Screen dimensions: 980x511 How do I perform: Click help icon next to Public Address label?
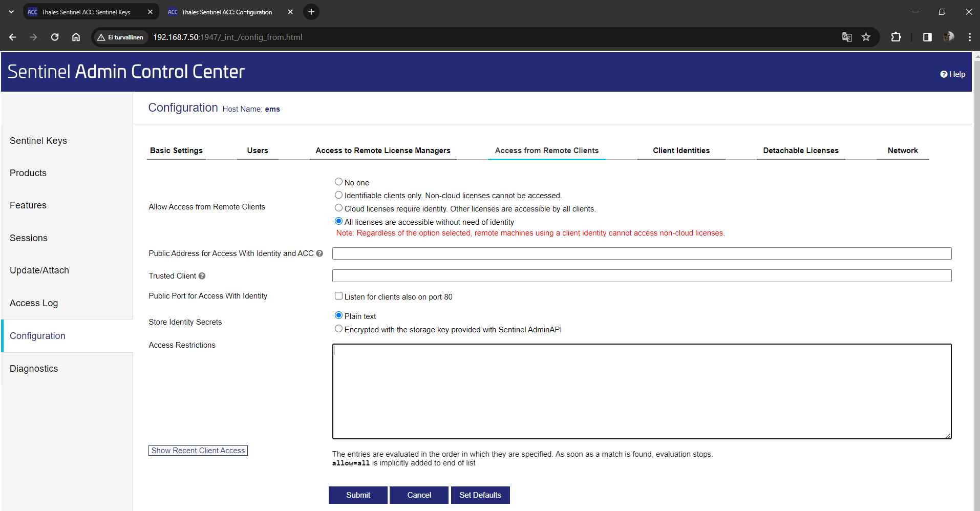[319, 253]
